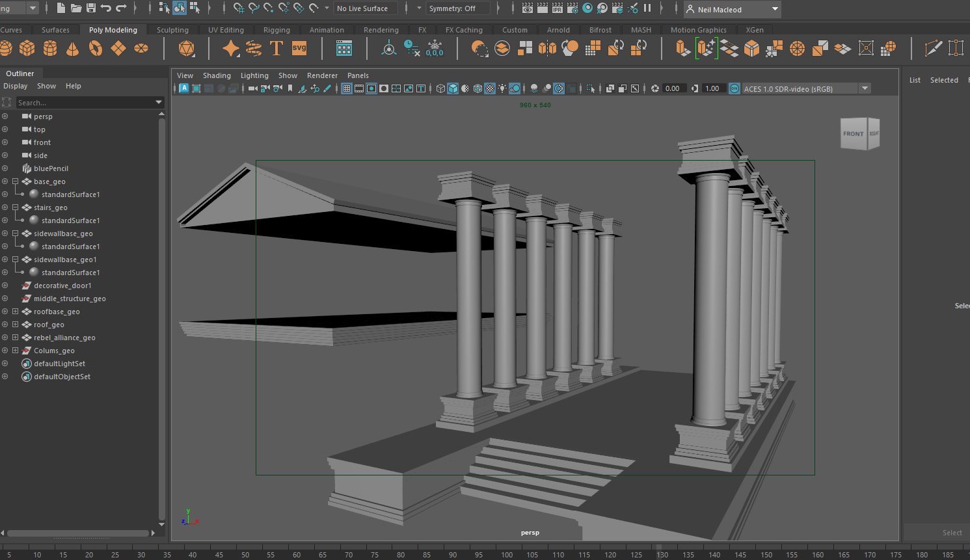The height and width of the screenshot is (560, 970).
Task: Select the polygon cone shelf icon
Action: 73,48
